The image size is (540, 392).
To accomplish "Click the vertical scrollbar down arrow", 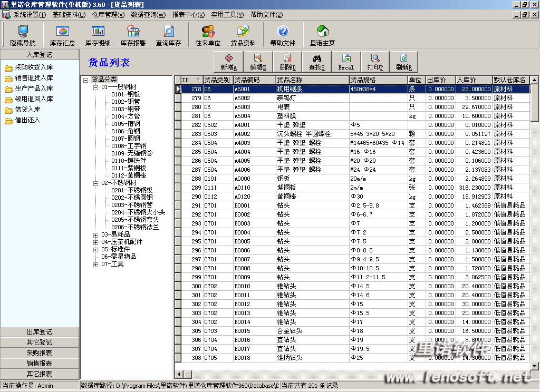I will 535,365.
